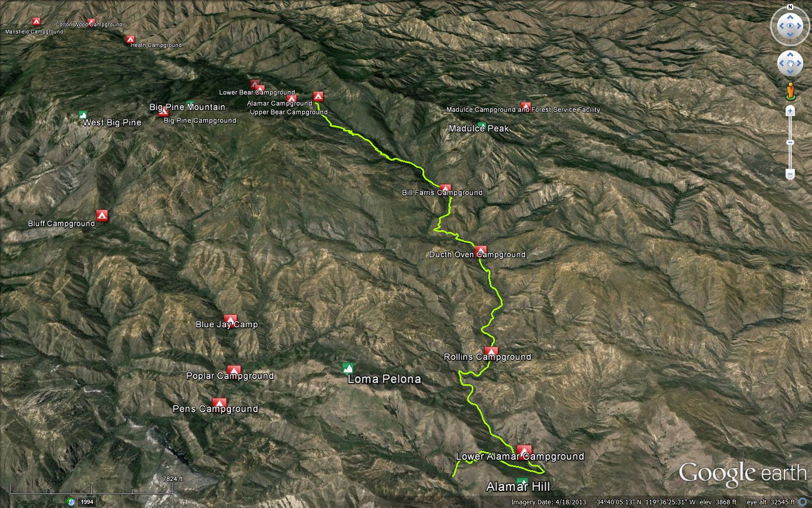Open the Bluff Campground placemark
The image size is (812, 508).
click(x=102, y=215)
